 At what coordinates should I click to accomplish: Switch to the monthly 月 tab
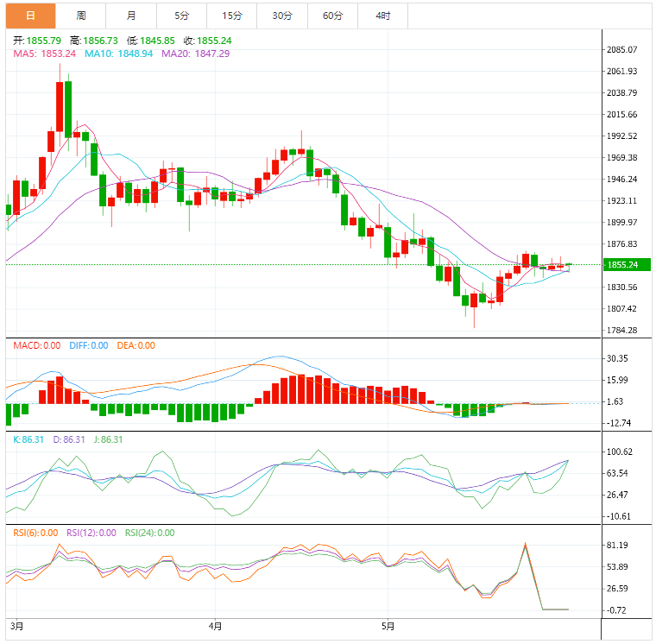click(131, 16)
